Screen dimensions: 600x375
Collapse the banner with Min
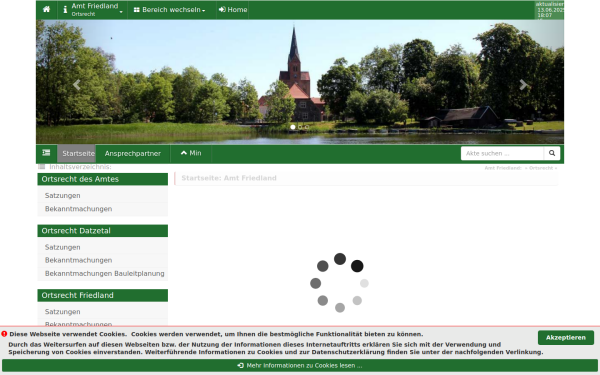(x=191, y=153)
